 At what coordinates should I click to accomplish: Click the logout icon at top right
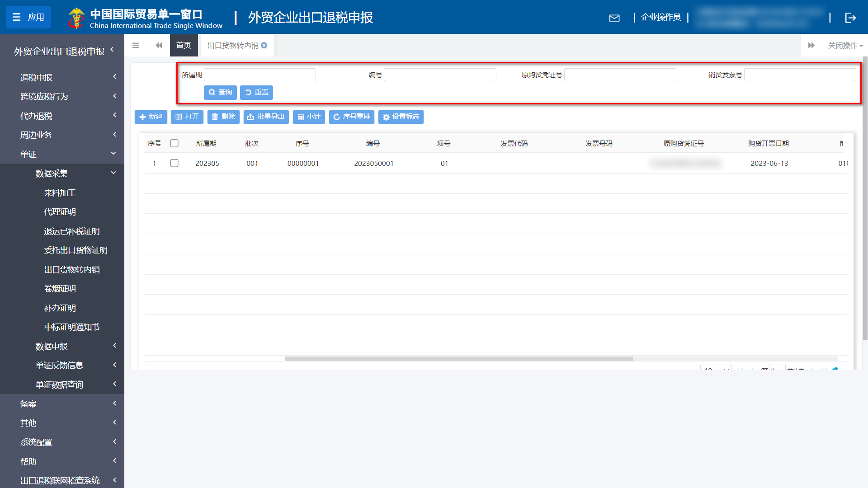[850, 18]
